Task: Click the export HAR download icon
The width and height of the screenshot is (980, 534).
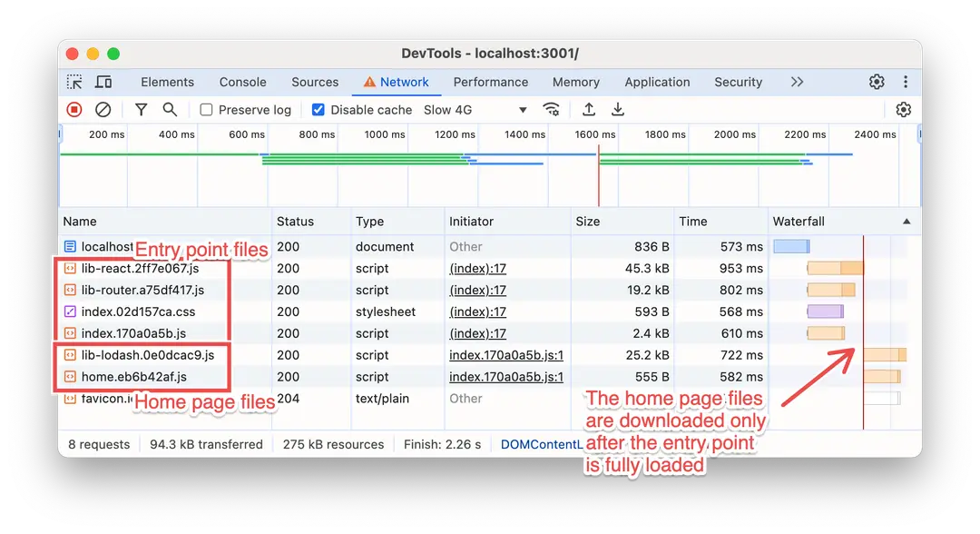Action: pos(618,110)
